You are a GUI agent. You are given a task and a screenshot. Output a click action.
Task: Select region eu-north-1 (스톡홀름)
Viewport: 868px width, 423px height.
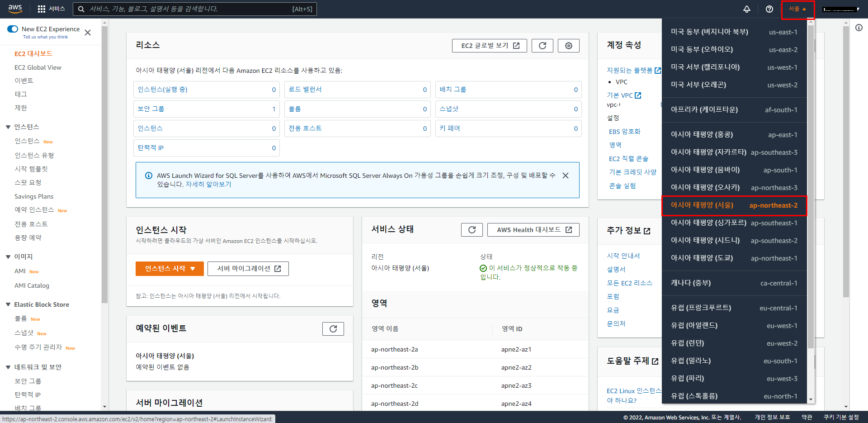(x=734, y=396)
